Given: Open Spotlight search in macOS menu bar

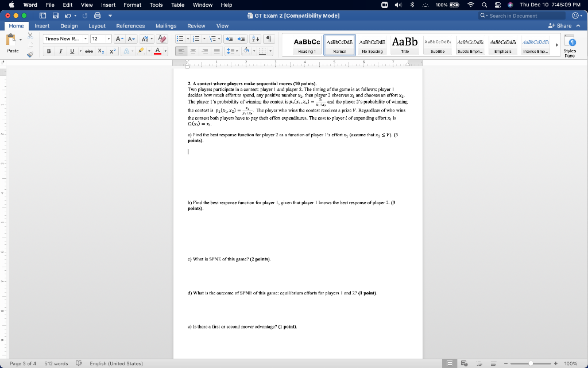Looking at the screenshot, I should coord(485,5).
